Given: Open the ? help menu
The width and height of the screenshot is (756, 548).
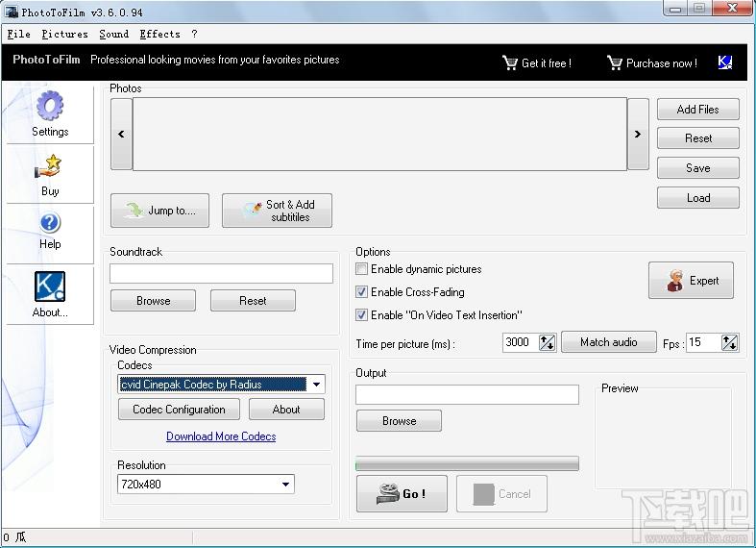Looking at the screenshot, I should point(194,34).
